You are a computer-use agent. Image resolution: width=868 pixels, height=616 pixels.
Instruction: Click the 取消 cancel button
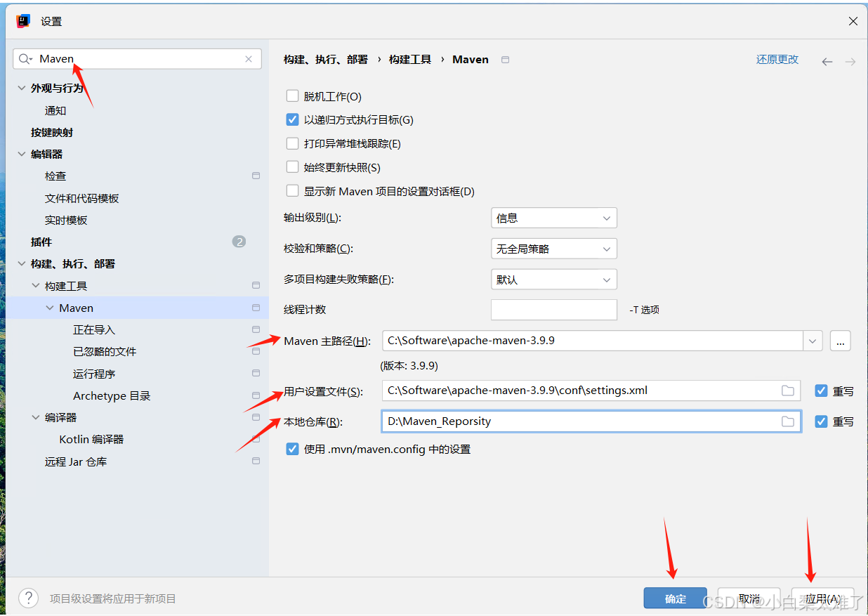coord(749,598)
